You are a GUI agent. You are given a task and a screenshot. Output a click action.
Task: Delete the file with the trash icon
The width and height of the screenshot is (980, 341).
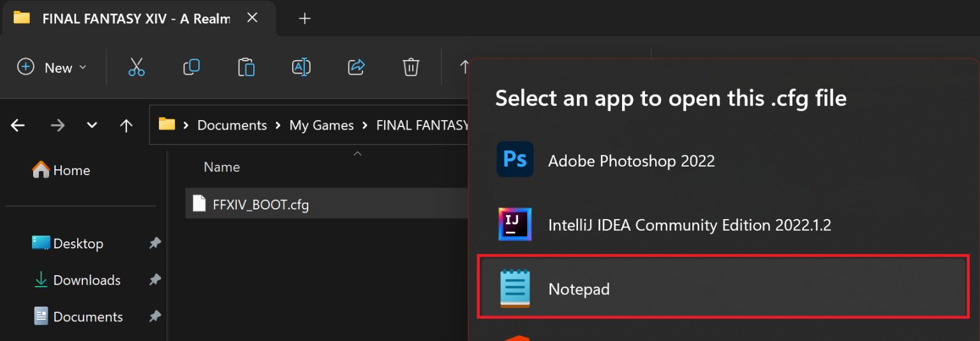click(411, 67)
